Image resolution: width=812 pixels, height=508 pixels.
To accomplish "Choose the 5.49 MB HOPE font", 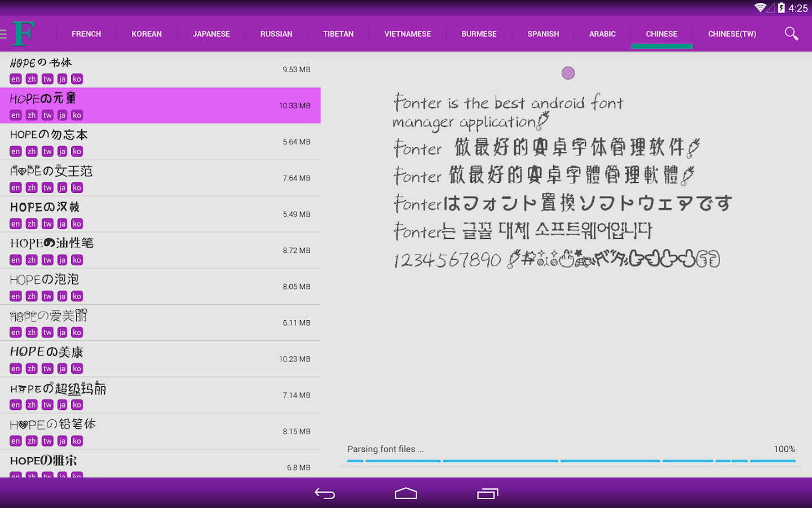I will (160, 214).
